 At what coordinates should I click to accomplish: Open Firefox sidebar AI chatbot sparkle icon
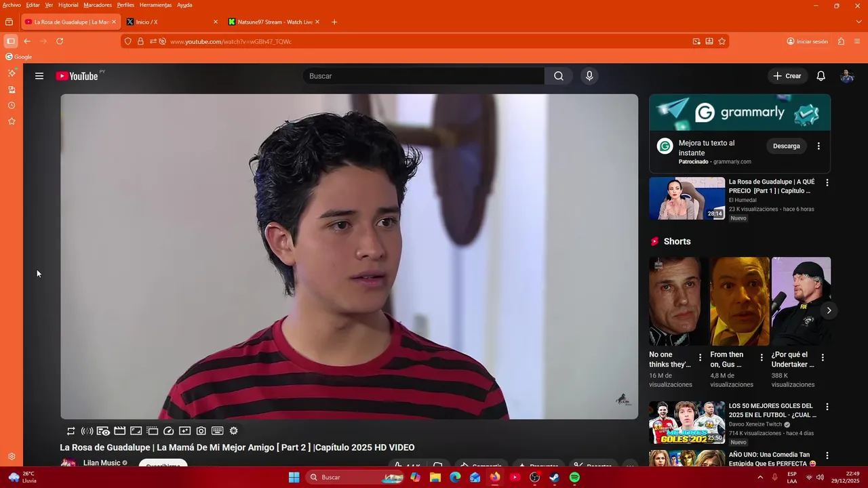12,73
